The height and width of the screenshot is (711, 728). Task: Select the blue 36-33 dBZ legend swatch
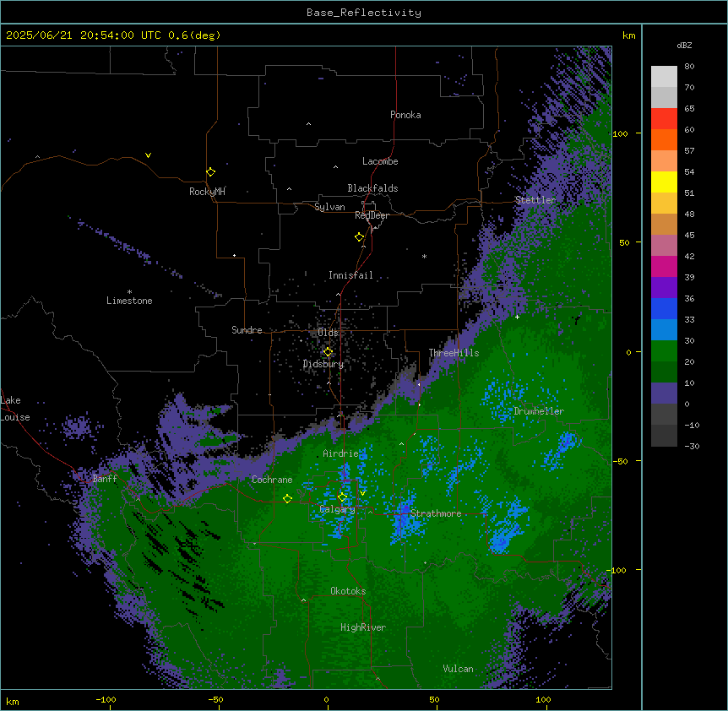click(x=664, y=309)
